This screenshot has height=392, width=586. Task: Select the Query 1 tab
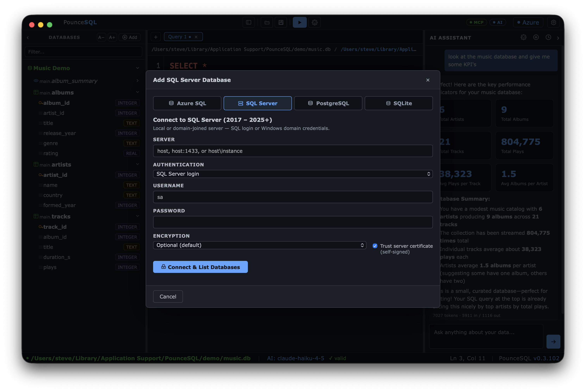tap(183, 37)
